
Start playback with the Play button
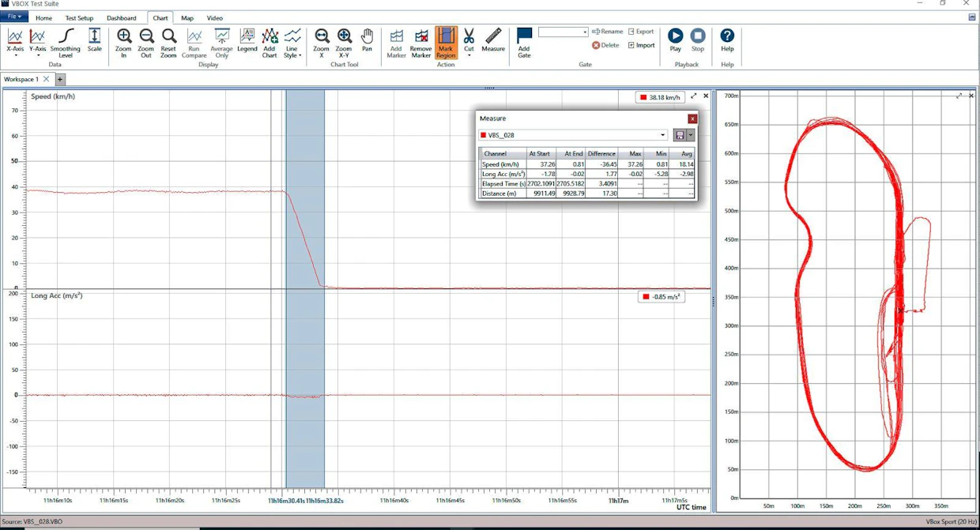pos(675,40)
